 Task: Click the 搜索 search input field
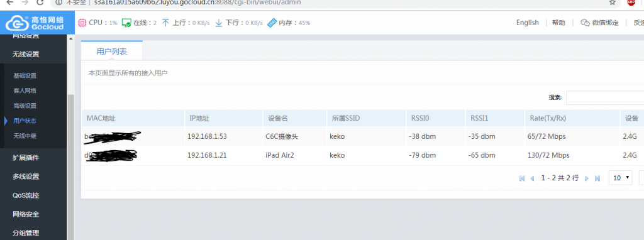coord(605,97)
